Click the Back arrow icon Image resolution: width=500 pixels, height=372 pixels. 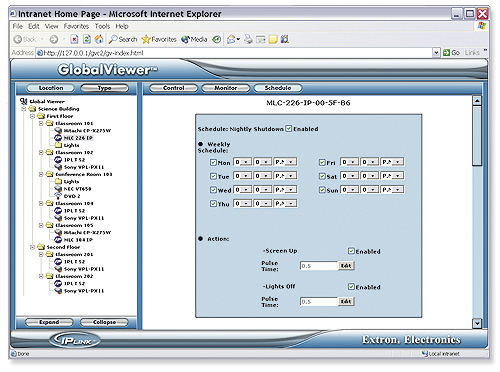18,39
